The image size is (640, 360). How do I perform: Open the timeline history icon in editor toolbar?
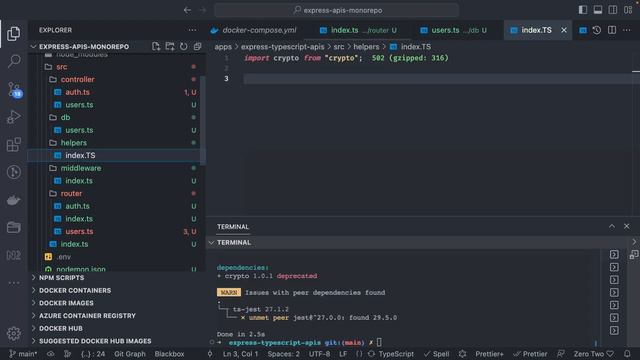[x=597, y=30]
